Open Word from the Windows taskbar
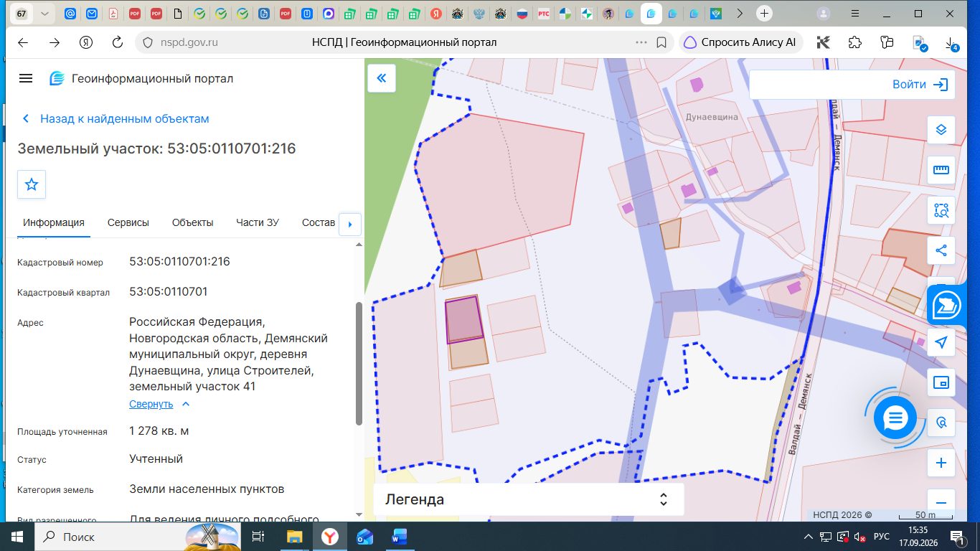Image resolution: width=980 pixels, height=551 pixels. 400,537
